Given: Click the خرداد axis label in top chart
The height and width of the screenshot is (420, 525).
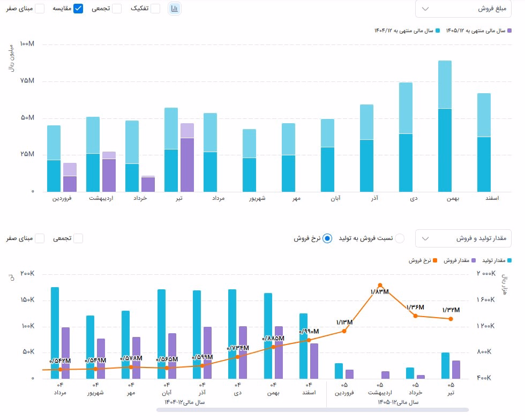Looking at the screenshot, I should tap(140, 198).
